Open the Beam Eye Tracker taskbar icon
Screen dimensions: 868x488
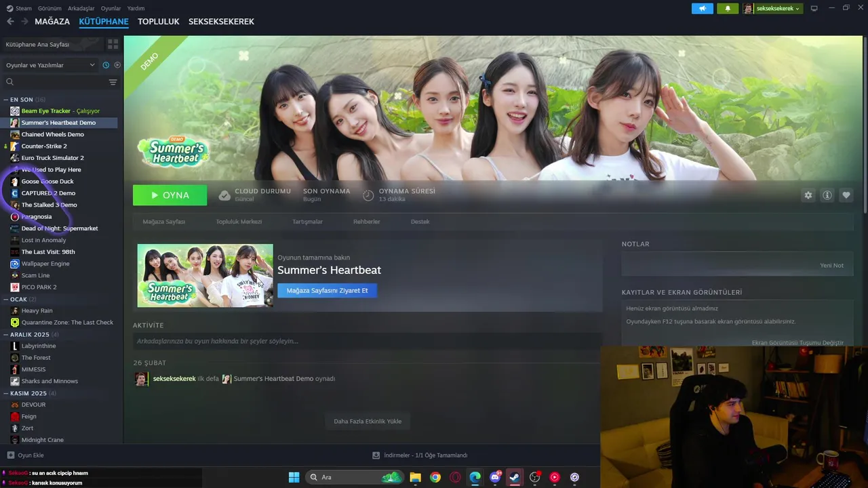click(574, 477)
